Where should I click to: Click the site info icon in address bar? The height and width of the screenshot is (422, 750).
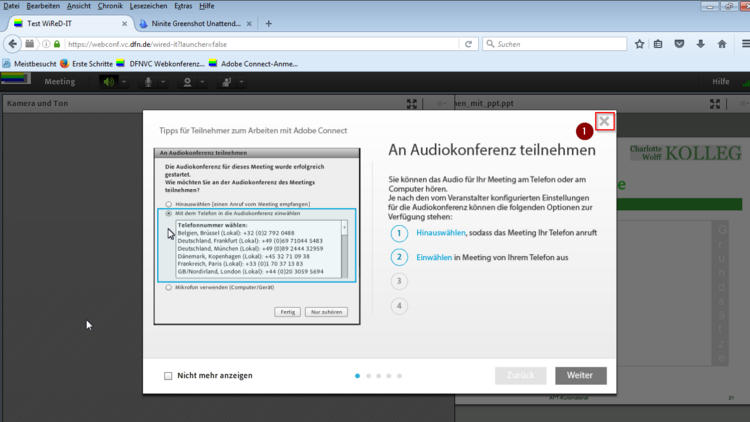[x=46, y=44]
